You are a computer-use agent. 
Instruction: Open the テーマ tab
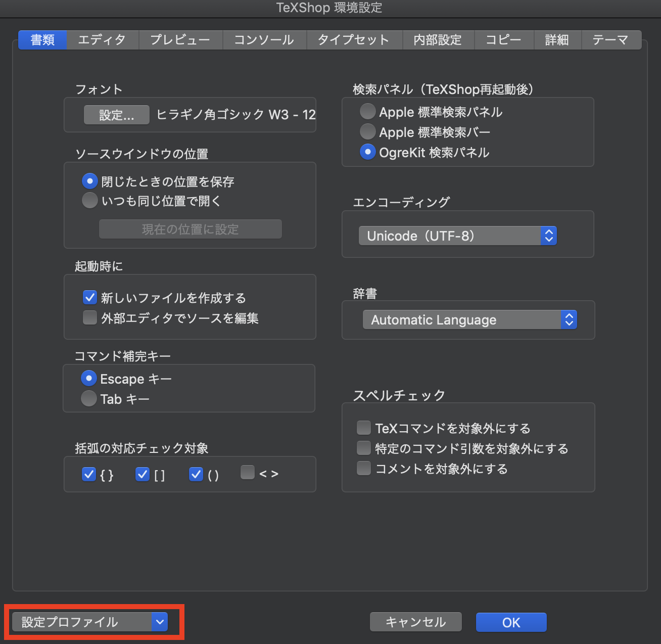pos(611,40)
